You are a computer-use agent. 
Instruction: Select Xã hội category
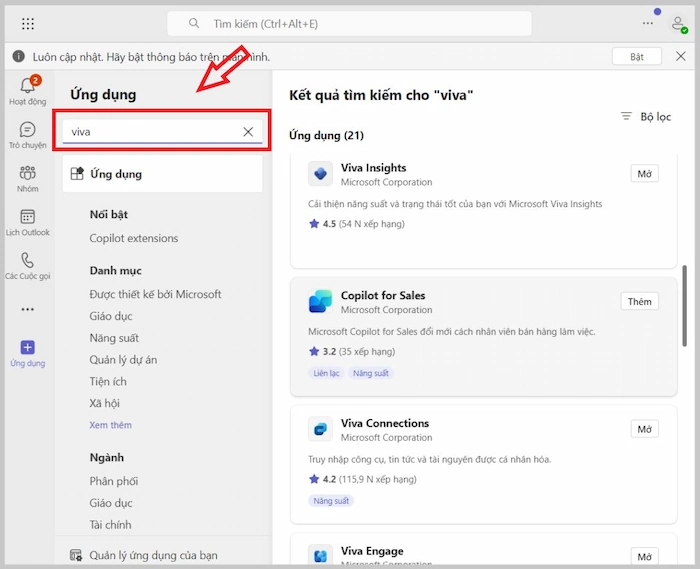pos(104,403)
